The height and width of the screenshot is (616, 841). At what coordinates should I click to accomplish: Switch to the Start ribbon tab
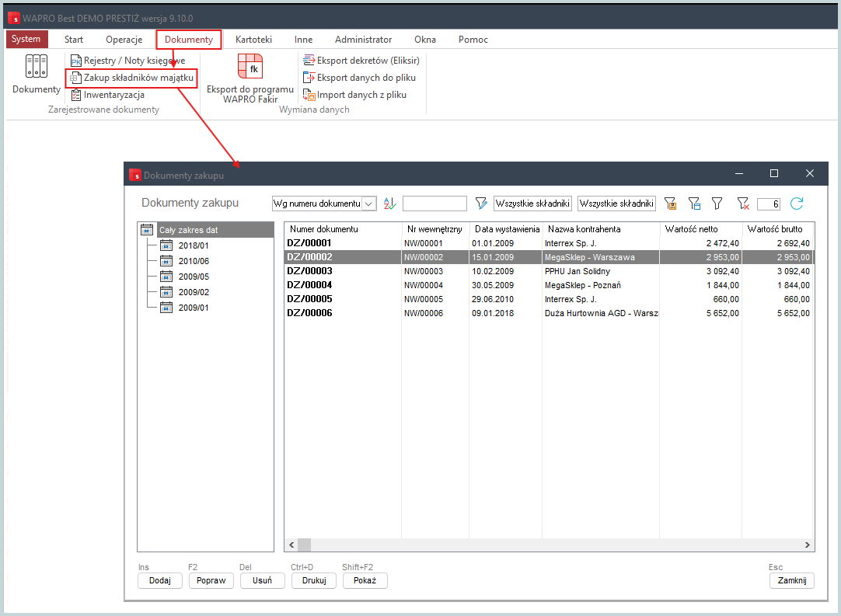[x=74, y=39]
